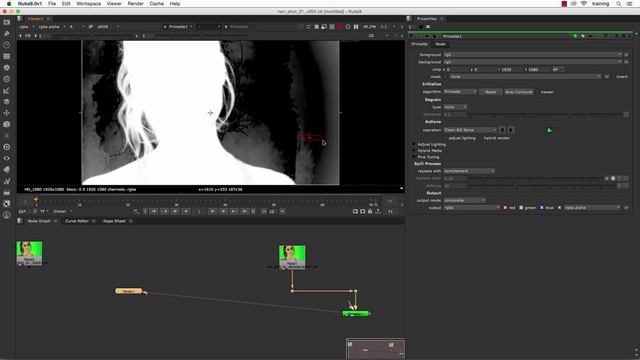
Task: Open the Keyer nodes toolbar menu
Action: point(7,91)
